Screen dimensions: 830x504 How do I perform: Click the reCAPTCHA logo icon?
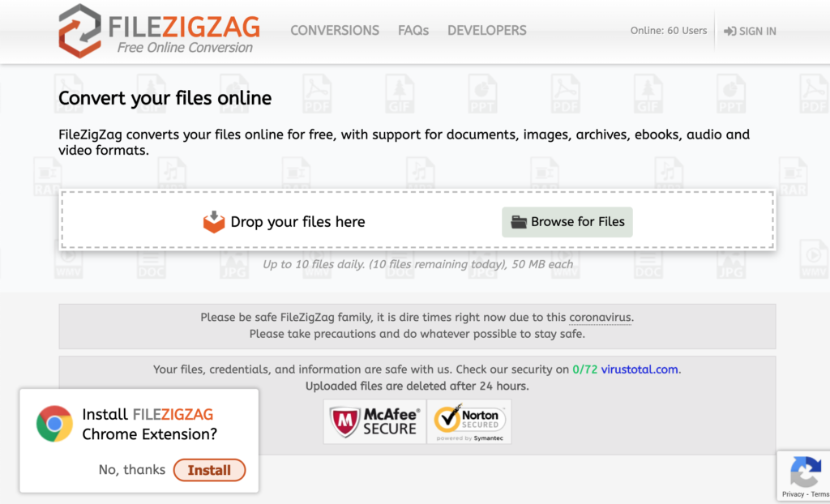[x=806, y=472]
